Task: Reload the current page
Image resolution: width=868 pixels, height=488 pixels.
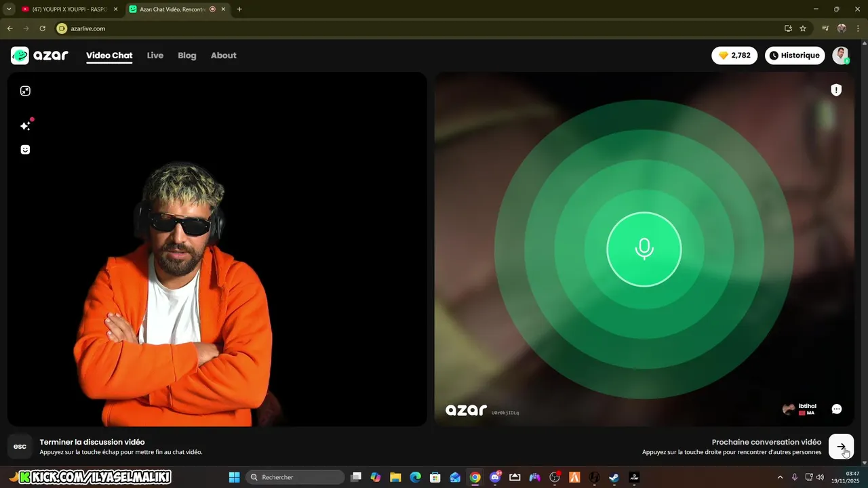Action: (43, 28)
